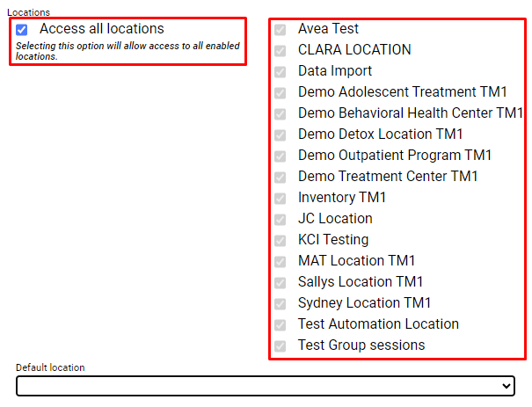Screen dimensions: 532x407
Task: Check the Inventory TM1 checkbox
Action: [281, 198]
